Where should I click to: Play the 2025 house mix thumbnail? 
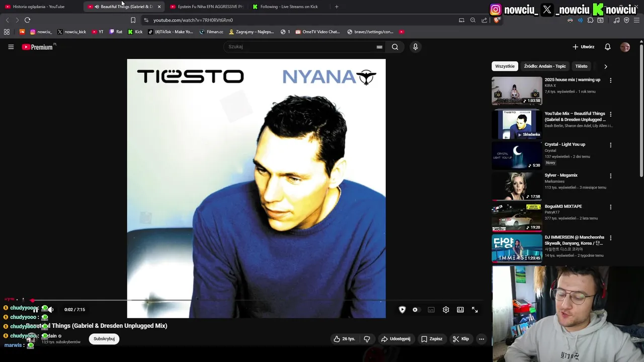[517, 90]
